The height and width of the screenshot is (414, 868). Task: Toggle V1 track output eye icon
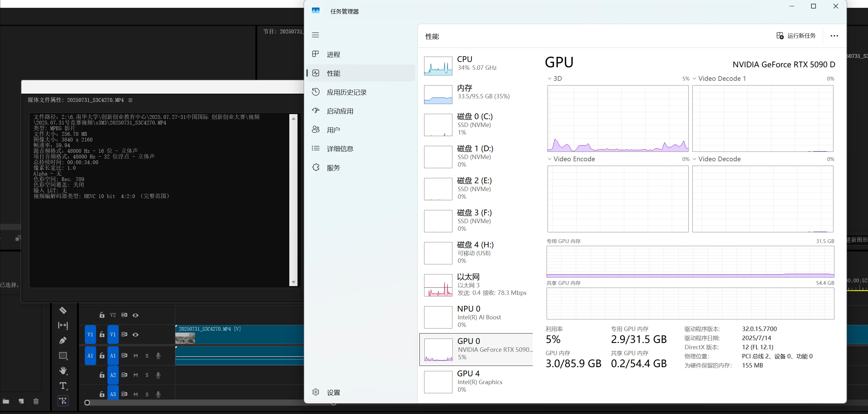135,335
